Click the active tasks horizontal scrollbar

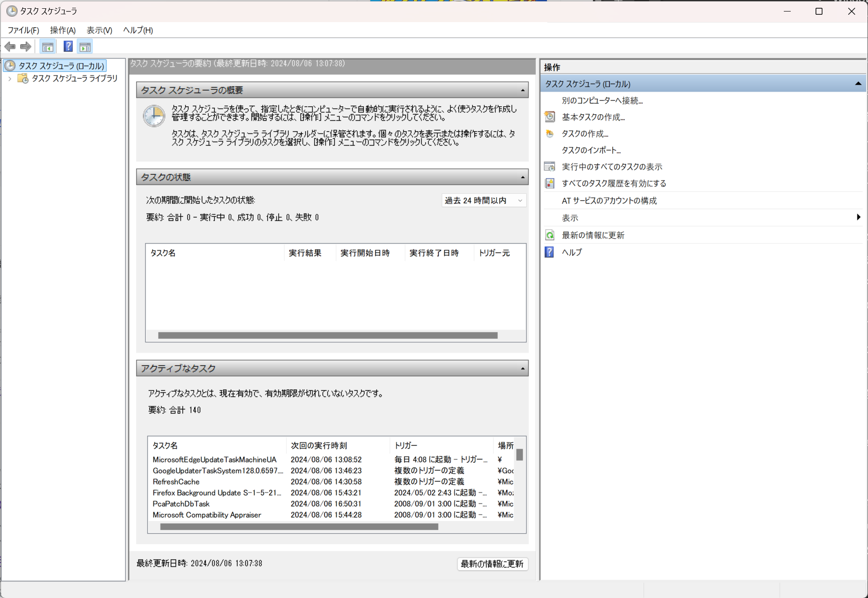[299, 527]
